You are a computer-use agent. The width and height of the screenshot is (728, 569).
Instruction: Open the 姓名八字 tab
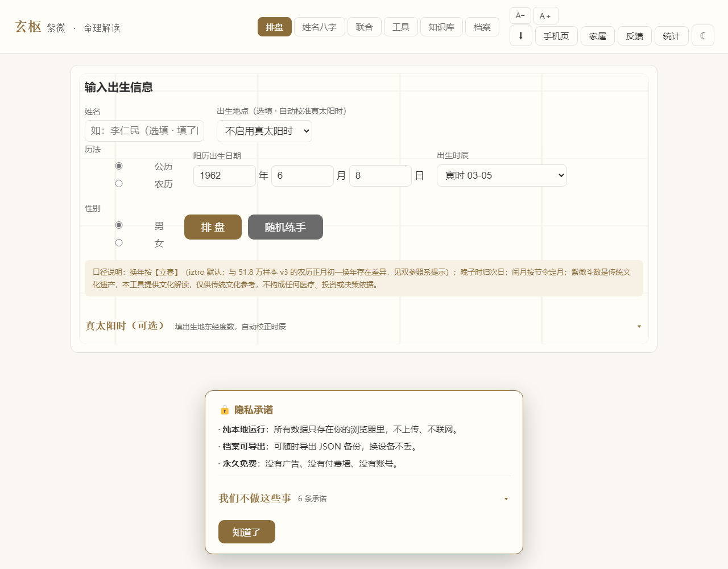click(320, 27)
